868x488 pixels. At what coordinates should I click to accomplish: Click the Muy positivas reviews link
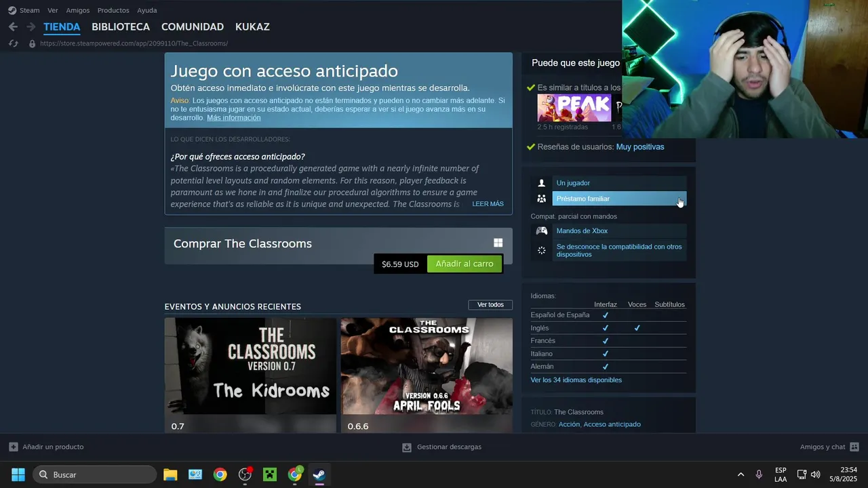pos(640,147)
